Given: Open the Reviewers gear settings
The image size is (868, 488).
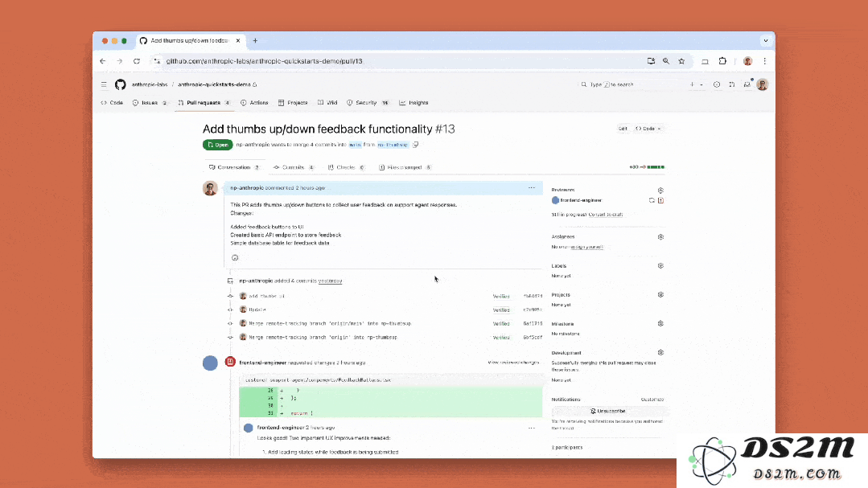Looking at the screenshot, I should coord(660,191).
